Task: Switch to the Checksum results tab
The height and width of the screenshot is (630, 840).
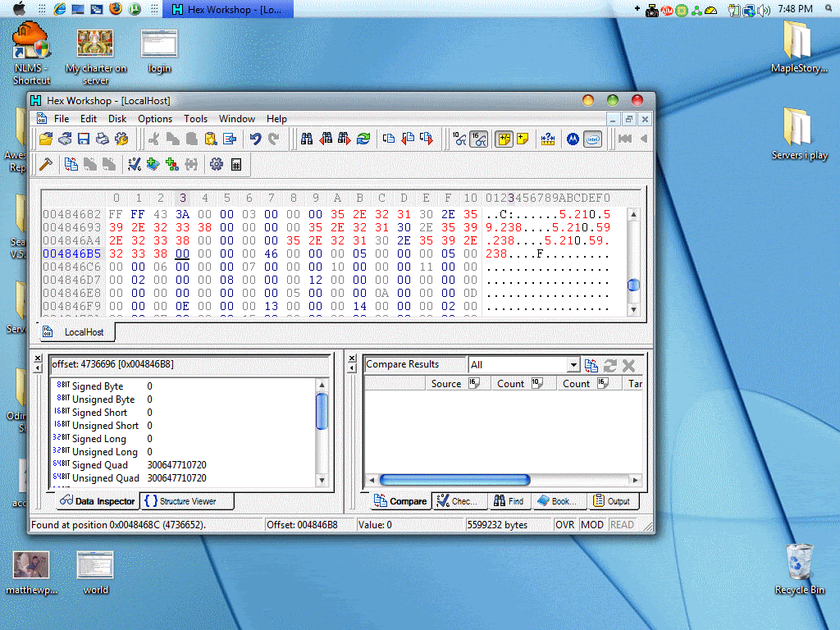Action: click(459, 501)
